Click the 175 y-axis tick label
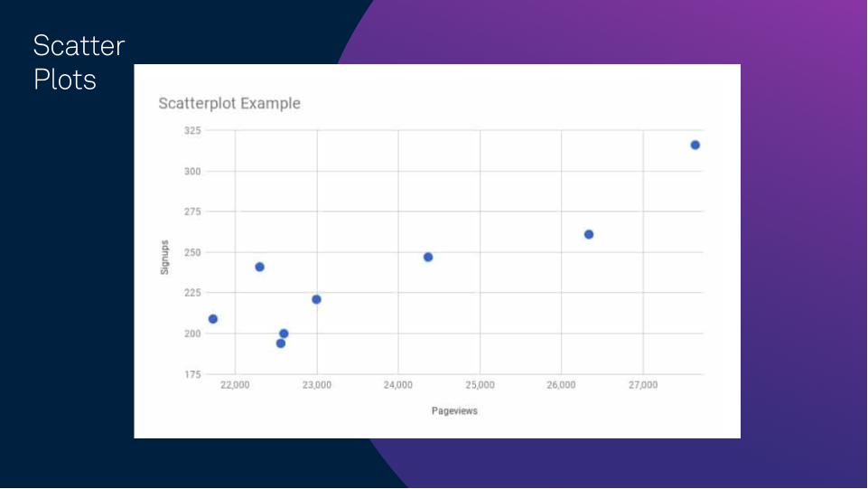Image resolution: width=868 pixels, height=489 pixels. tap(192, 374)
